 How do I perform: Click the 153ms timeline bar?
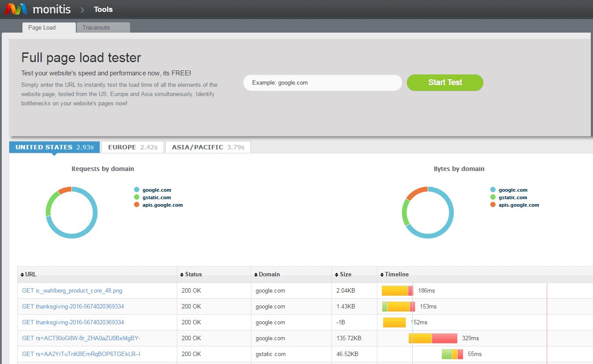click(x=399, y=307)
